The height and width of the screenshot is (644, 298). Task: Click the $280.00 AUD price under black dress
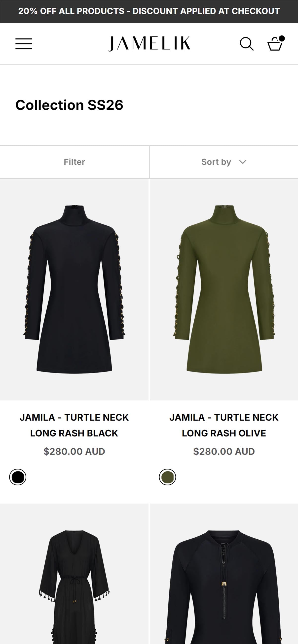click(x=74, y=452)
